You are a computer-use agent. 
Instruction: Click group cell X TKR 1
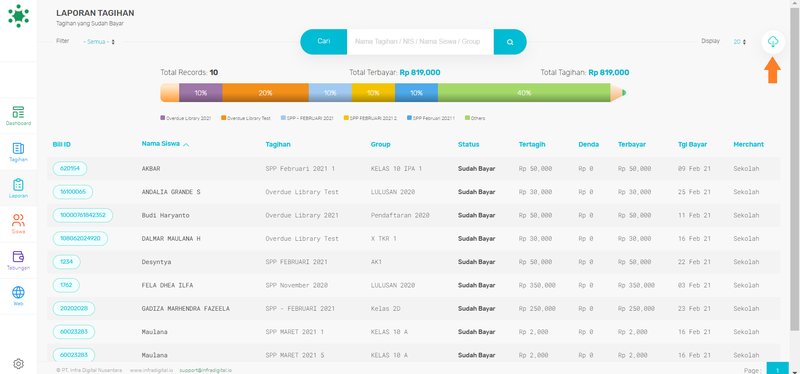tap(384, 238)
